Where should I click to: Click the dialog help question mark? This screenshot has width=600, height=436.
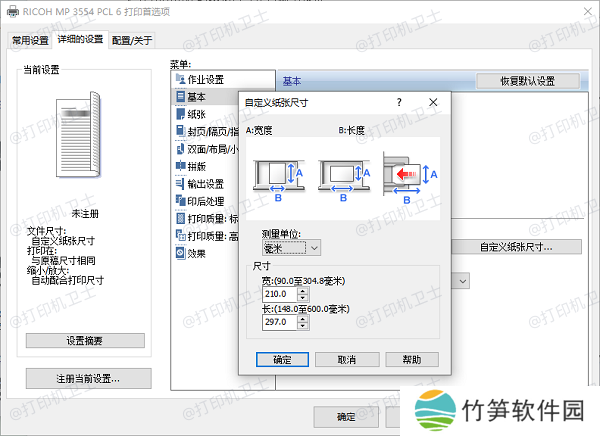click(398, 102)
